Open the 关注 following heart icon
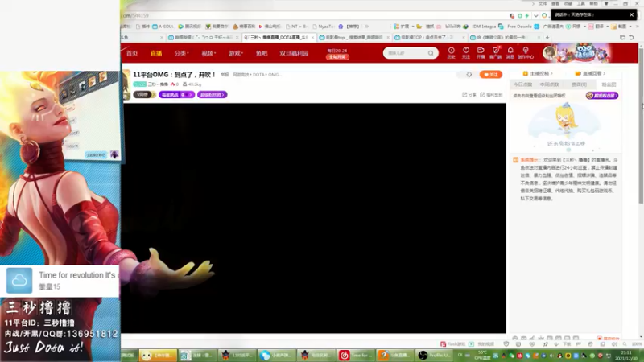644x362 pixels. click(466, 53)
